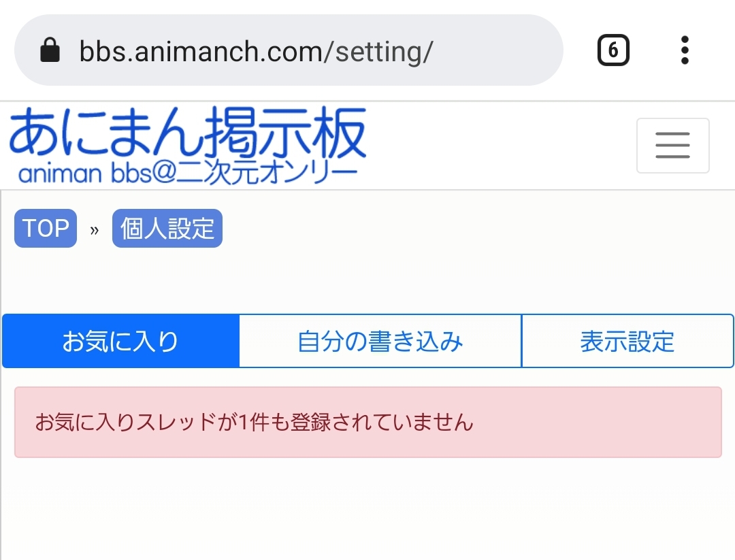
Task: Open the tab switcher showing 6 tabs
Action: (612, 50)
